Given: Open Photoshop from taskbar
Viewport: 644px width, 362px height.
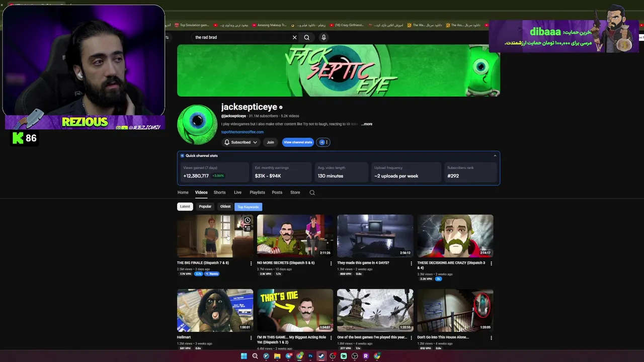Looking at the screenshot, I should [310, 356].
